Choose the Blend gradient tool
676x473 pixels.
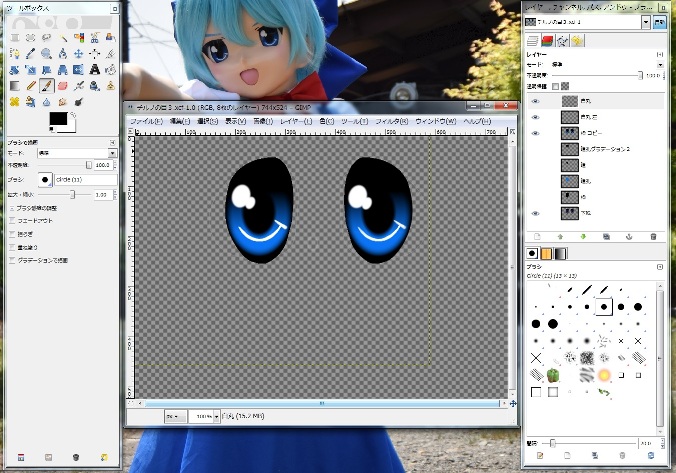click(x=15, y=86)
